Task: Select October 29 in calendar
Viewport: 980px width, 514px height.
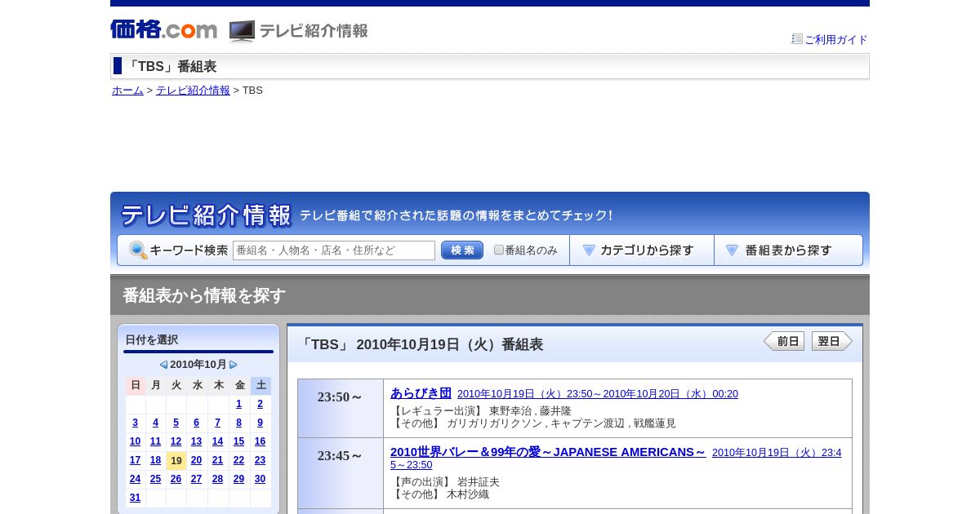Action: click(238, 479)
